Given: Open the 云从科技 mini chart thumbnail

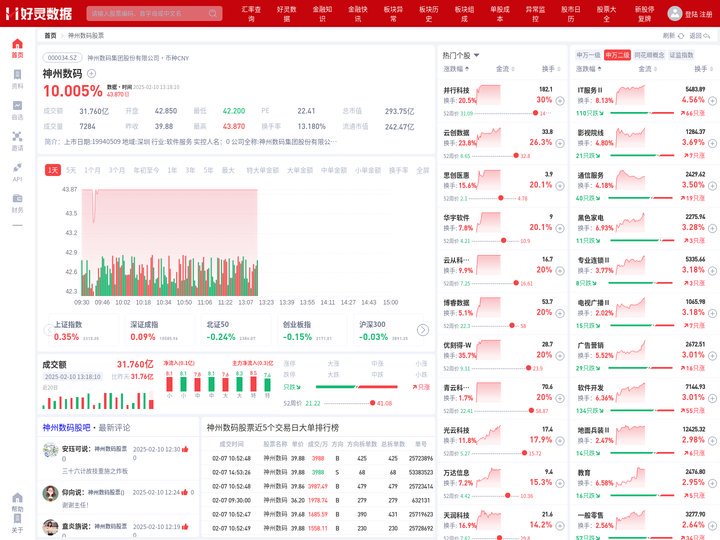Looking at the screenshot, I should 489,265.
